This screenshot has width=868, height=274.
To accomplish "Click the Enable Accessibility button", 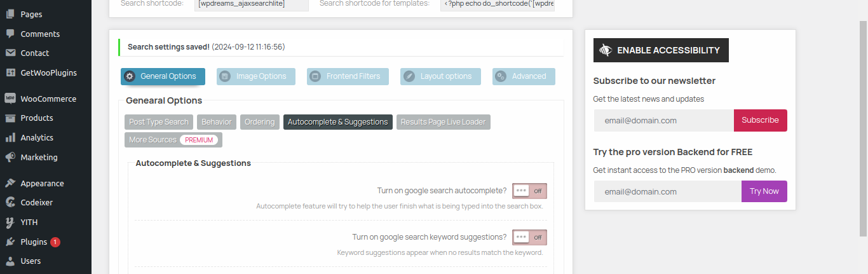I will tap(661, 50).
